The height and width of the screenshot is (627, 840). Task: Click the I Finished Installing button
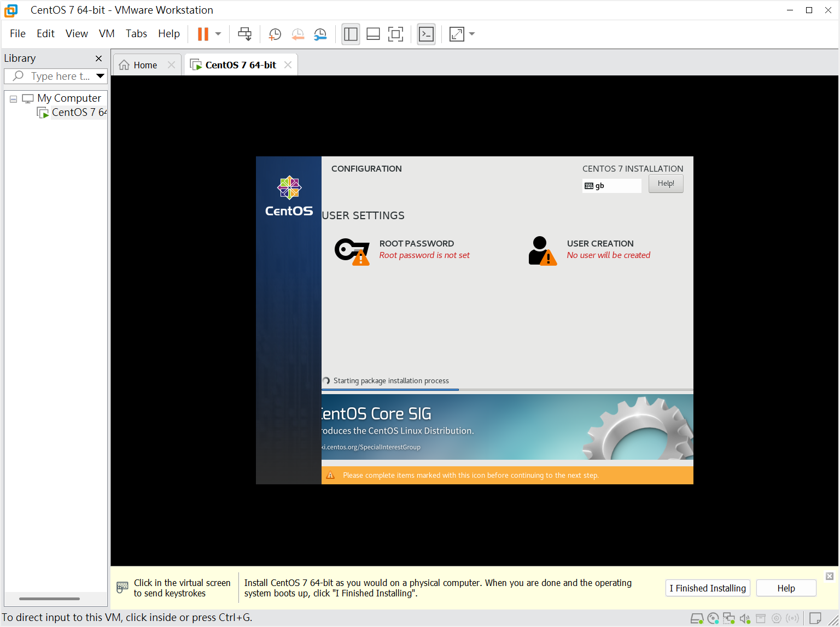(x=708, y=588)
